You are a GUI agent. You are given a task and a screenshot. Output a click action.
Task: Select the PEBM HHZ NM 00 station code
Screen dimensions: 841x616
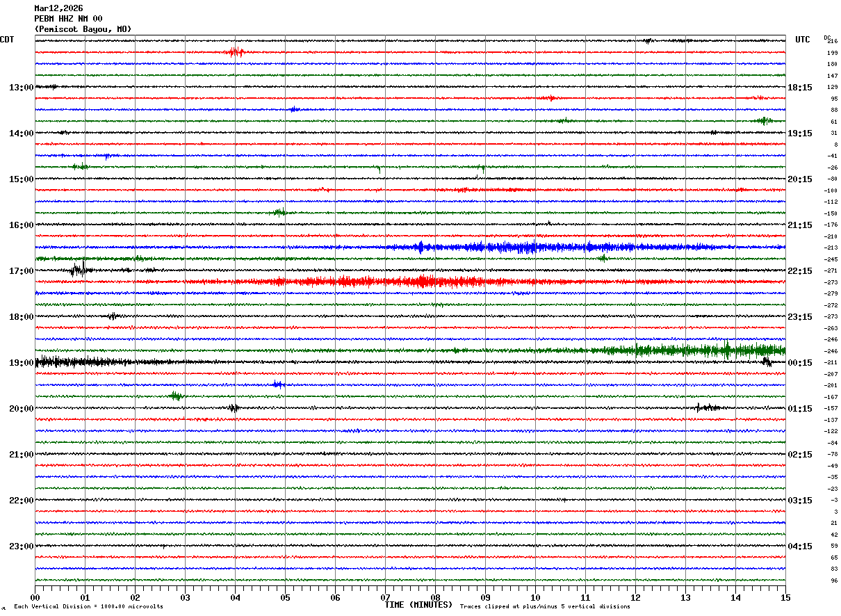click(x=68, y=19)
